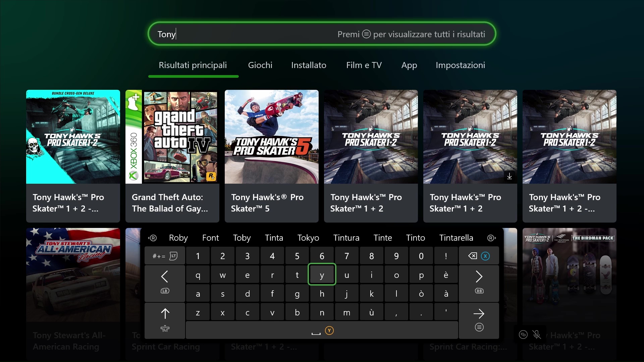This screenshot has height=362, width=644.
Task: Open Tony Hawk's Pro Skater 5 tile
Action: pos(272,156)
